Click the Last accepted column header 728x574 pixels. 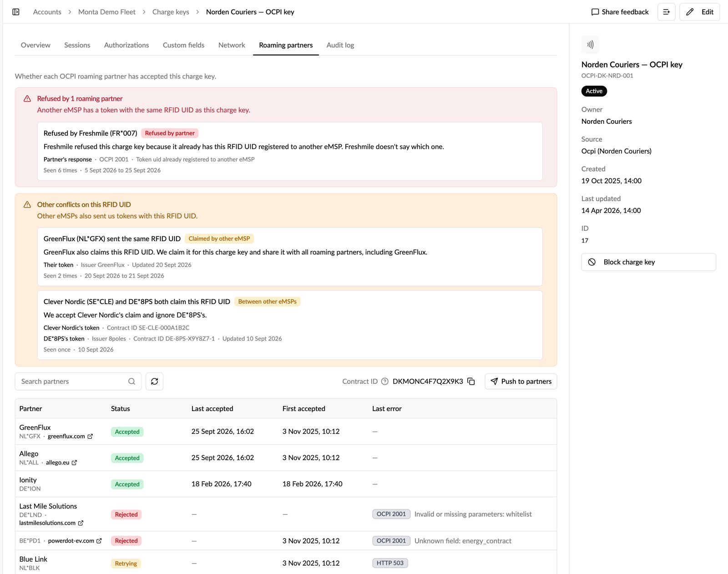pos(212,409)
